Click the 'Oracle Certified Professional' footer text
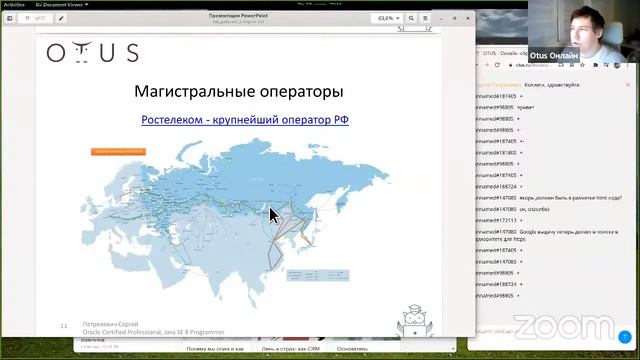This screenshot has width=640, height=360. point(153,332)
